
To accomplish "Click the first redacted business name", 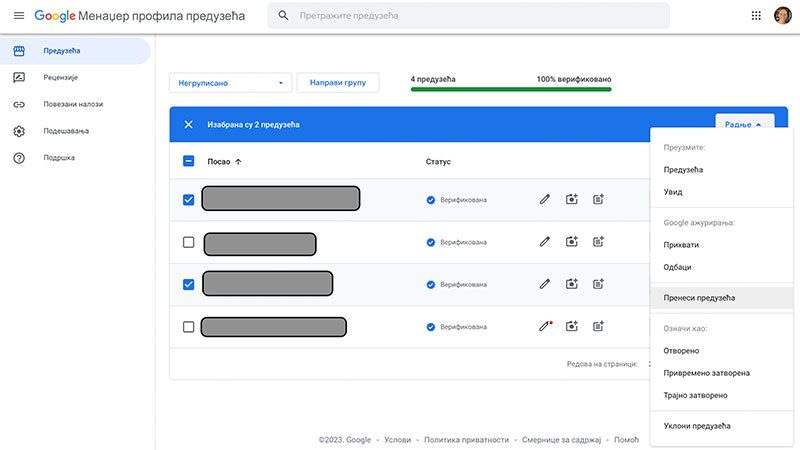I will pyautogui.click(x=281, y=198).
